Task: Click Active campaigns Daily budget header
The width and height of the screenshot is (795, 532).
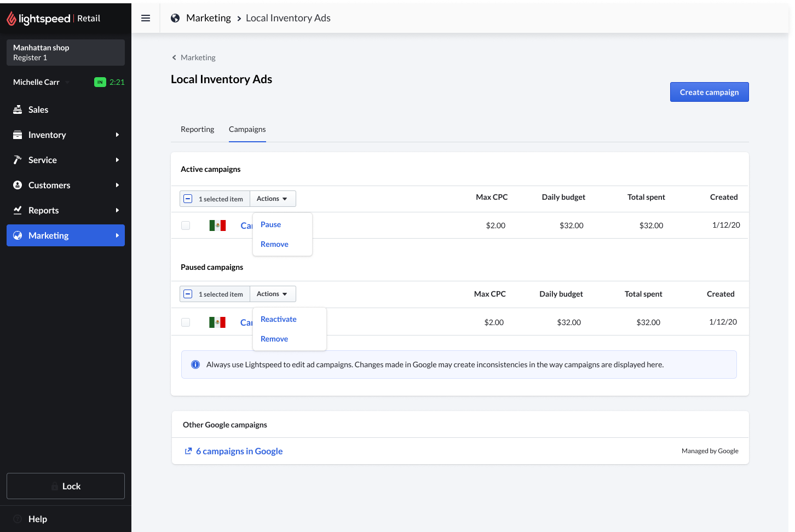Action: click(563, 197)
